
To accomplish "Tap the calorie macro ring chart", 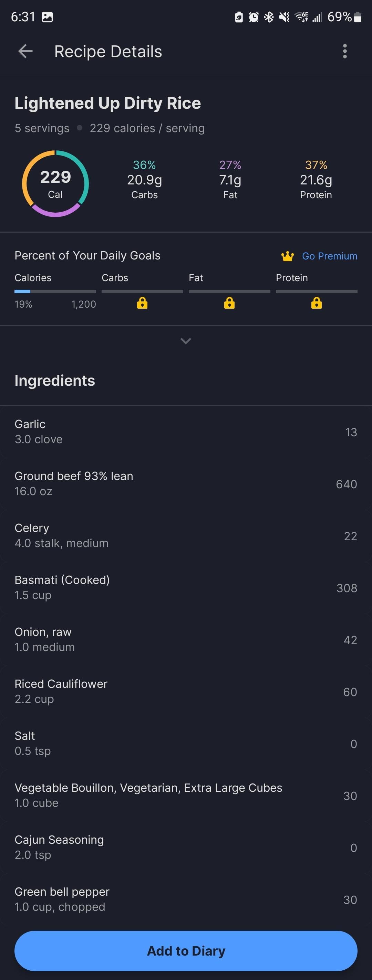I will pos(55,184).
